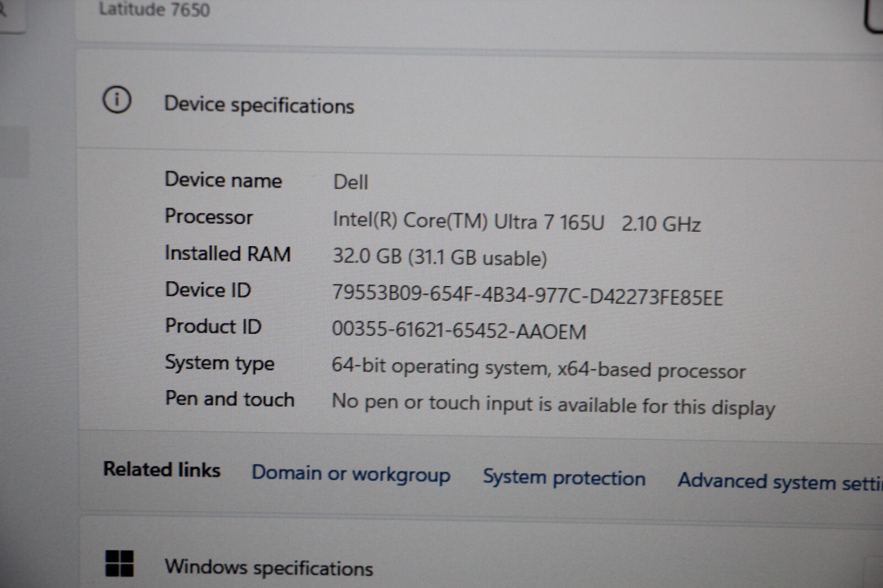The image size is (883, 588).
Task: Click the System type label
Action: 220,364
